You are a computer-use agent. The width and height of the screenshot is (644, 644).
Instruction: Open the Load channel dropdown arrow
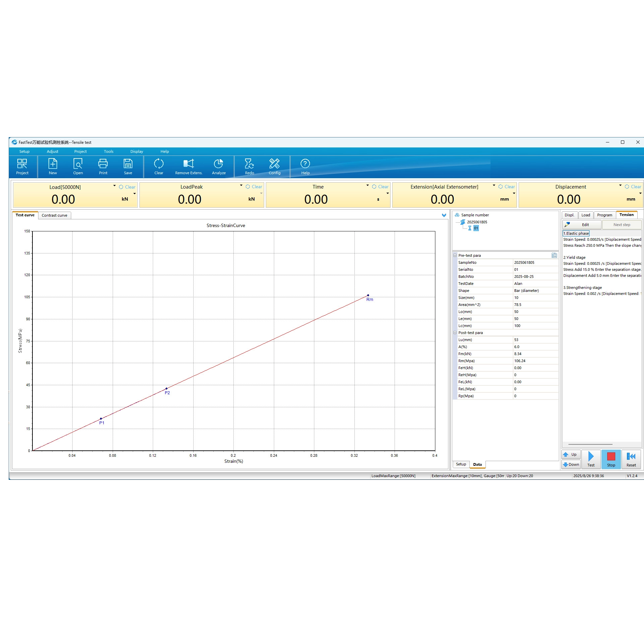coord(114,186)
